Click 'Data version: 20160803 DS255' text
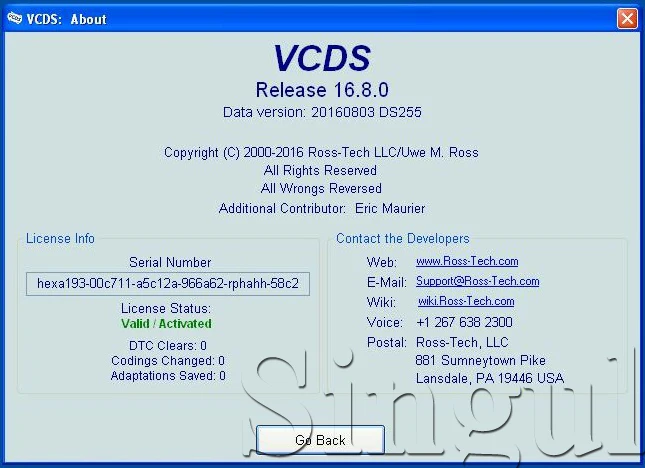This screenshot has width=645, height=468. tap(322, 112)
